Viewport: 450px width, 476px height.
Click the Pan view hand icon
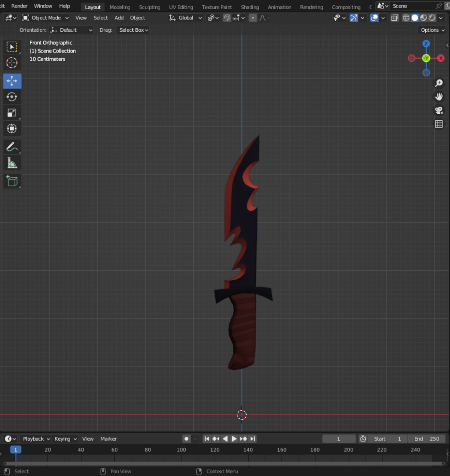pos(439,97)
